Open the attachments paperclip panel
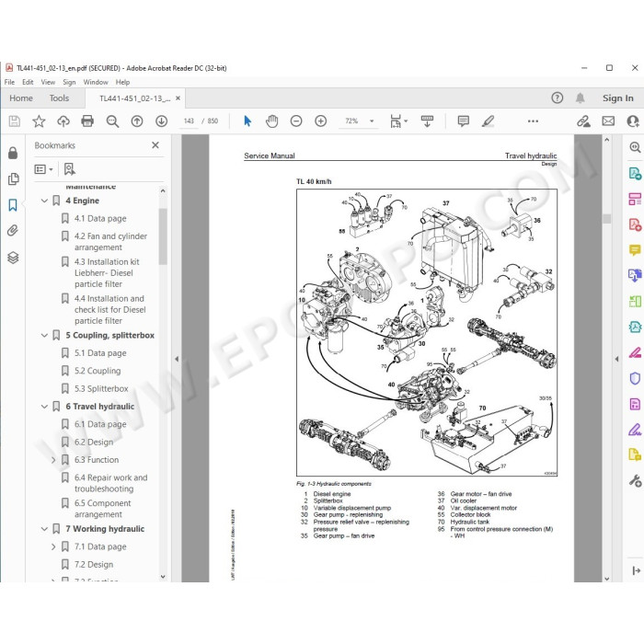The width and height of the screenshot is (644, 644). coord(13,230)
